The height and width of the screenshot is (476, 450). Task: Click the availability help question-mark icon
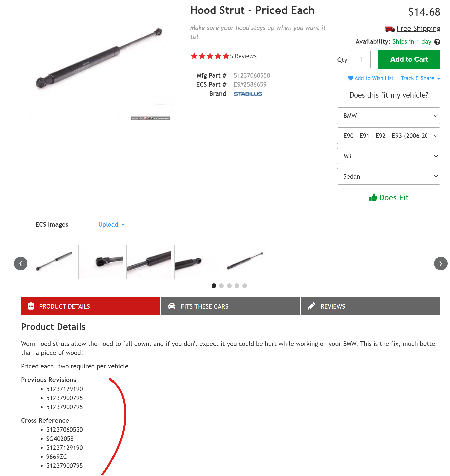[437, 42]
